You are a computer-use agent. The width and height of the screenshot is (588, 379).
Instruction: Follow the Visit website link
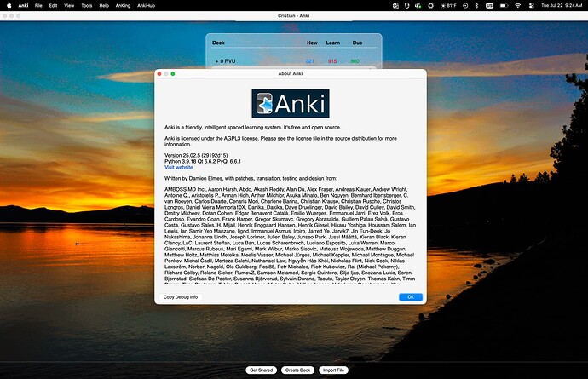point(178,167)
